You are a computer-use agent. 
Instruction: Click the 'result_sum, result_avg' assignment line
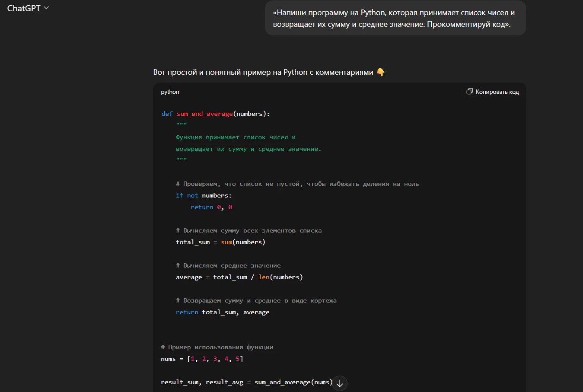click(247, 382)
